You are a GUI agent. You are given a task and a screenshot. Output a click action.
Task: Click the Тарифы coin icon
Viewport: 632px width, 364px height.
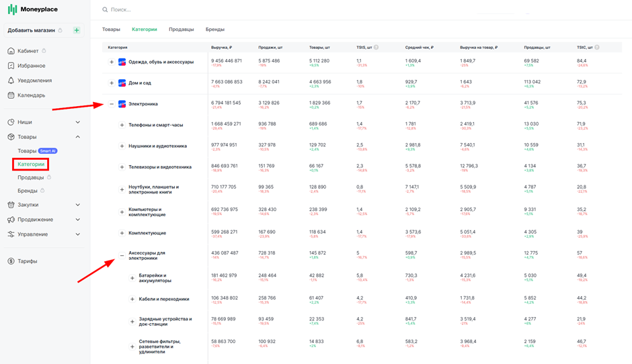tap(11, 261)
